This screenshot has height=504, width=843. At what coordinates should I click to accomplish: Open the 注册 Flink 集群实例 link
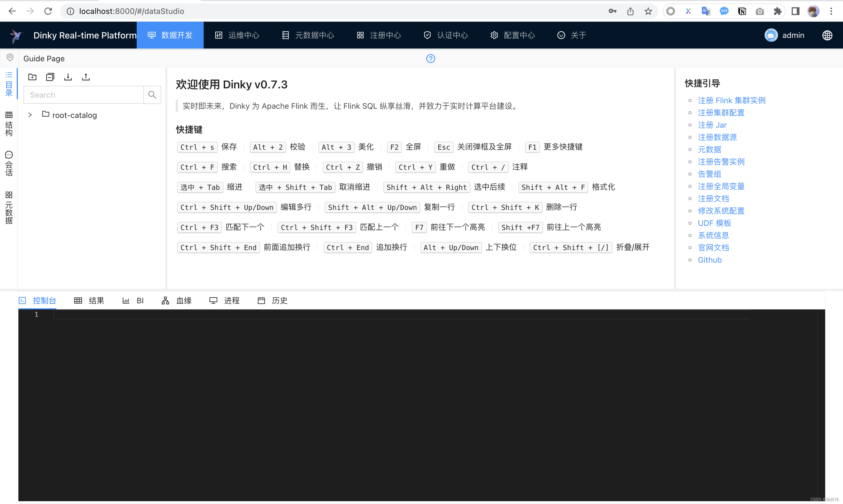pos(731,101)
